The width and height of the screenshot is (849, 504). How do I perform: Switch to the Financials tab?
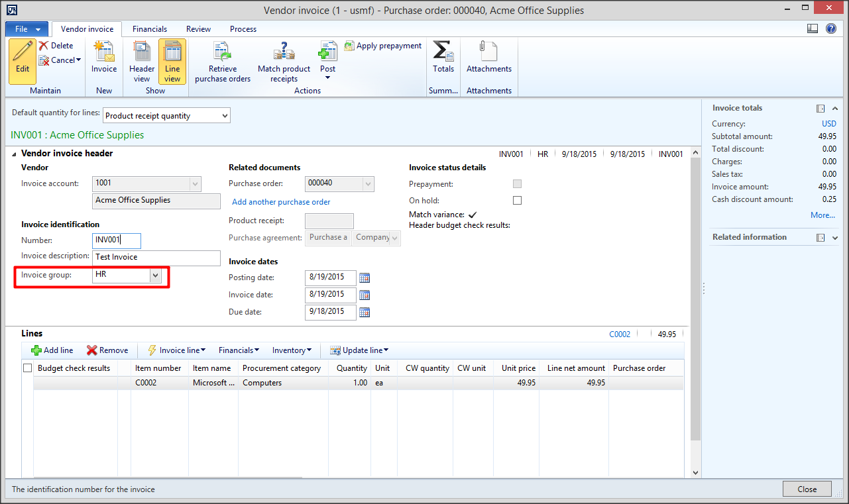149,29
